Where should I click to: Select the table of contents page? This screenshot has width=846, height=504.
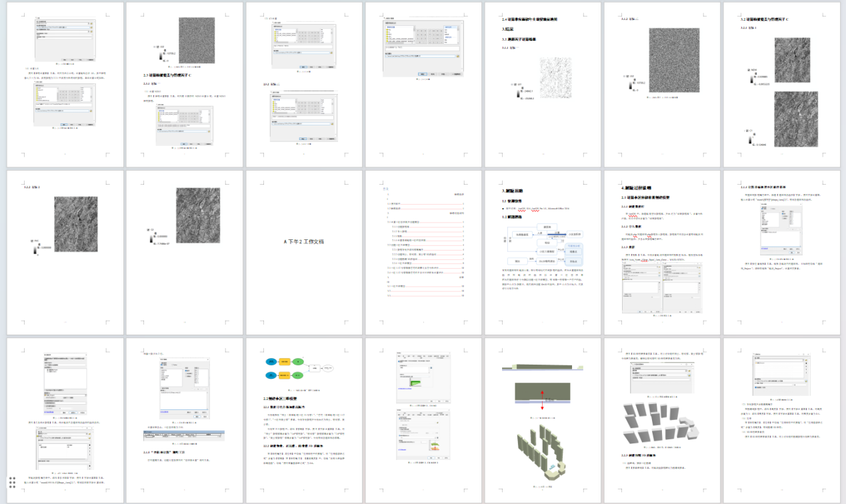(423, 252)
